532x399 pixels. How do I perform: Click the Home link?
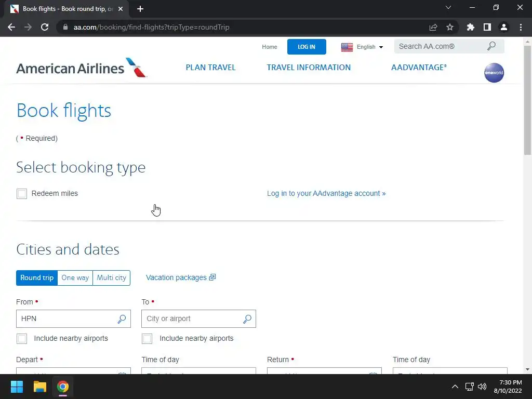[270, 47]
